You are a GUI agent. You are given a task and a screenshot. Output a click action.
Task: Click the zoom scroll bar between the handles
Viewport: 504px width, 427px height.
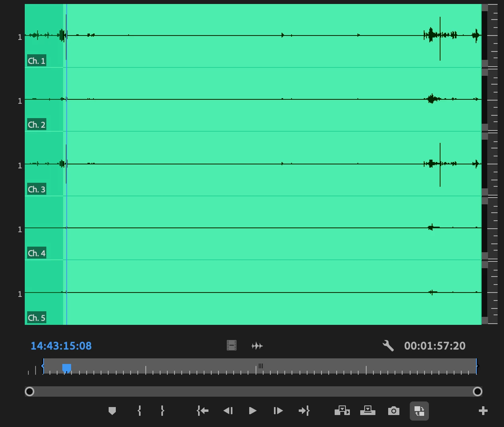254,391
